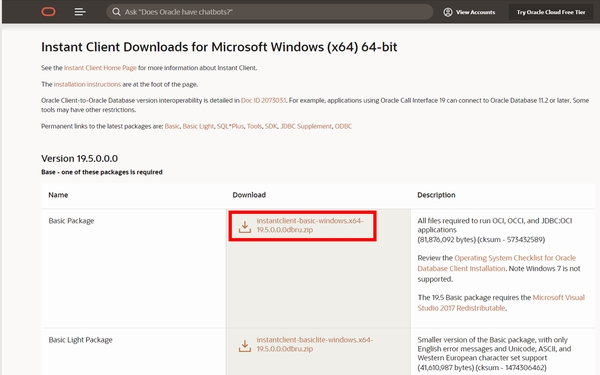Click download icon for Basic Light Package zip

click(245, 345)
